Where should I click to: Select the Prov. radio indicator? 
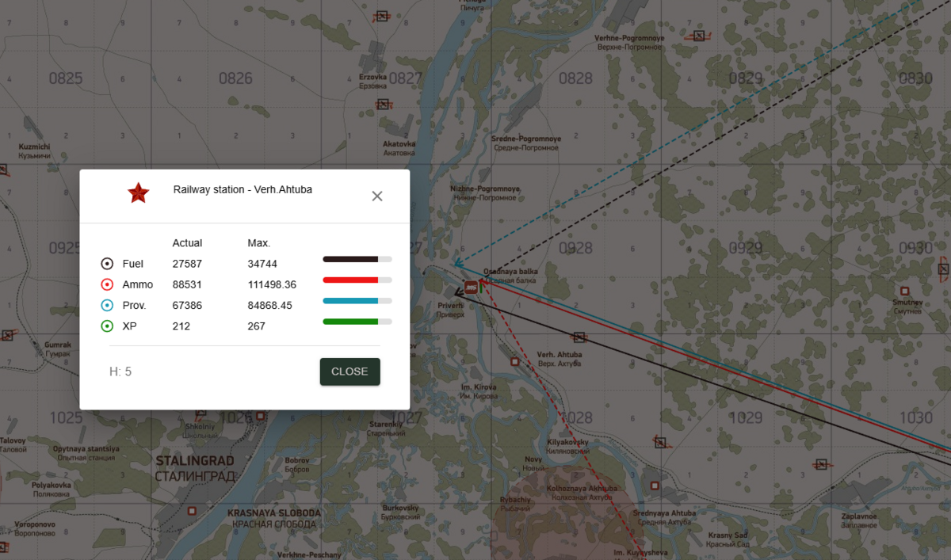pyautogui.click(x=107, y=305)
